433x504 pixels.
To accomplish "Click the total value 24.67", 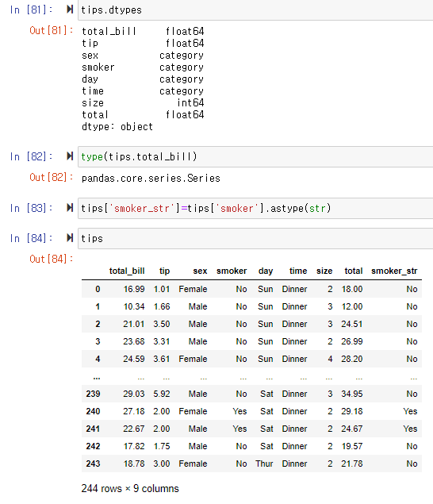I will (x=352, y=429).
